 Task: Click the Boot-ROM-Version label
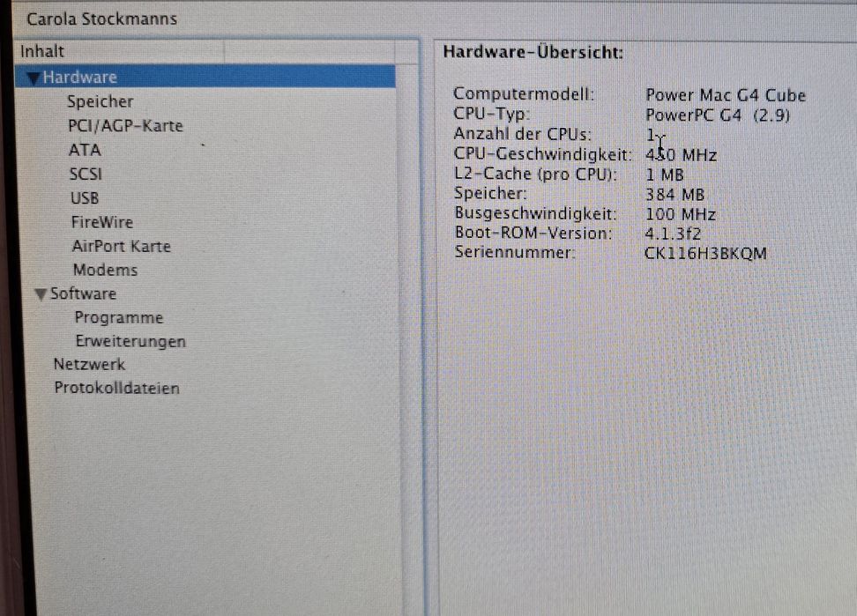click(533, 233)
